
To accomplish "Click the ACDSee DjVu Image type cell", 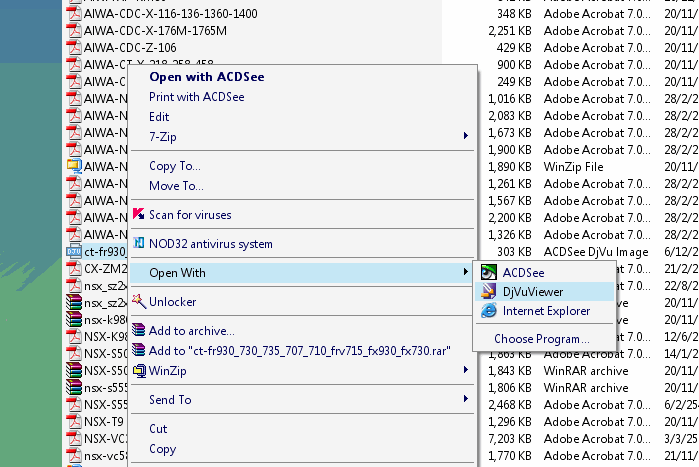I will [x=596, y=252].
